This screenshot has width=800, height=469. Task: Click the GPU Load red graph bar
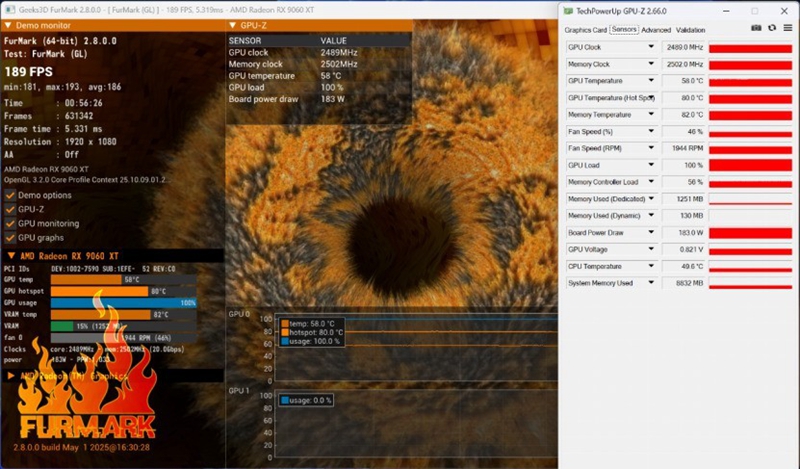(x=750, y=165)
